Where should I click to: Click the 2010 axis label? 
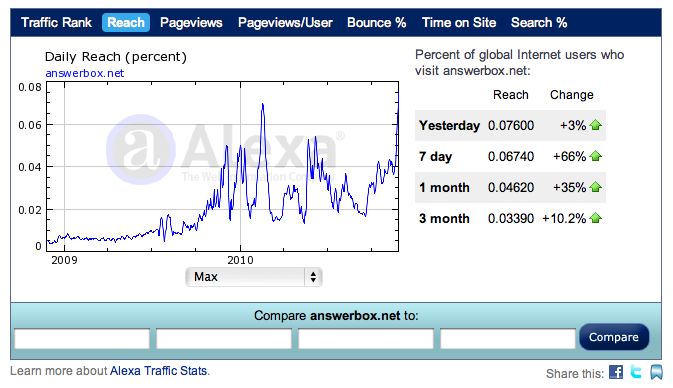240,260
